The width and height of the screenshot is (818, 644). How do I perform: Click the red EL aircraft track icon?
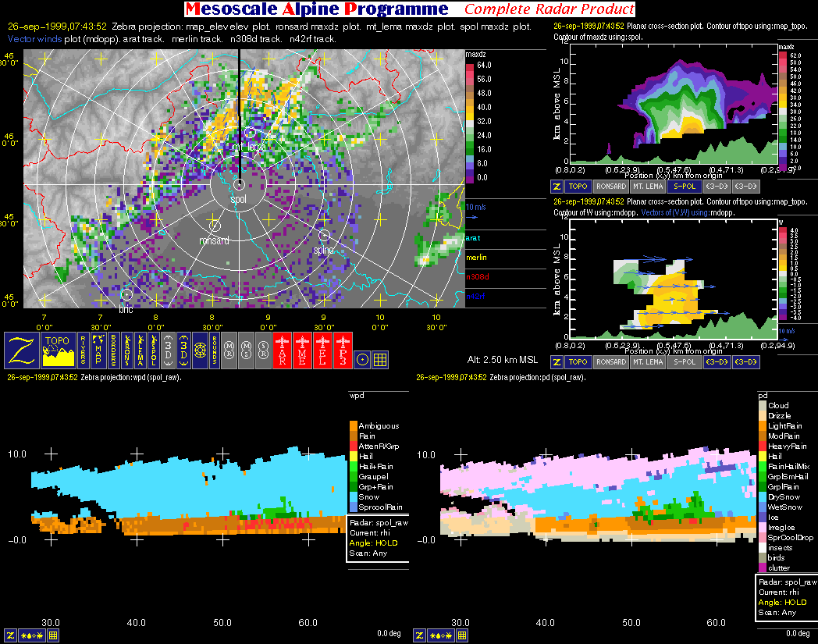click(322, 350)
